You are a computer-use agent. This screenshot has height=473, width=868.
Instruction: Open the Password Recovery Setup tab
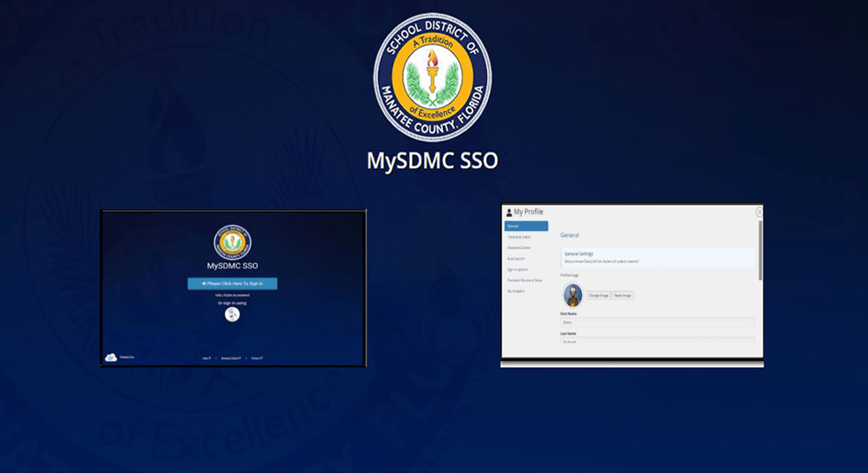click(524, 280)
